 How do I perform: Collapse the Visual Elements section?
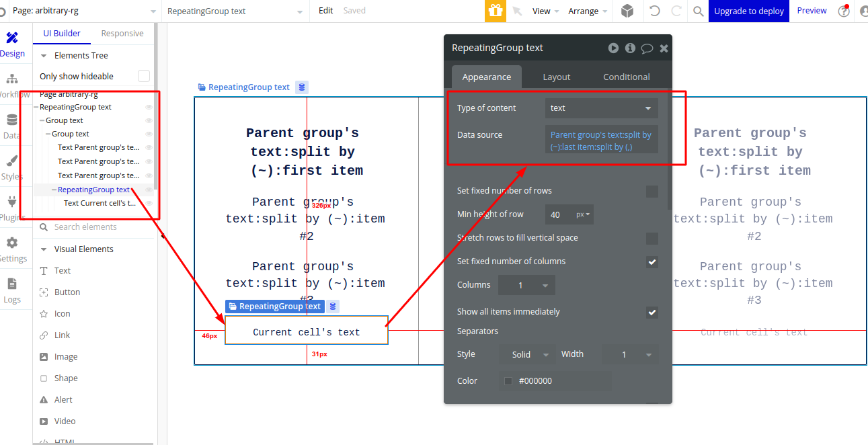tap(44, 249)
